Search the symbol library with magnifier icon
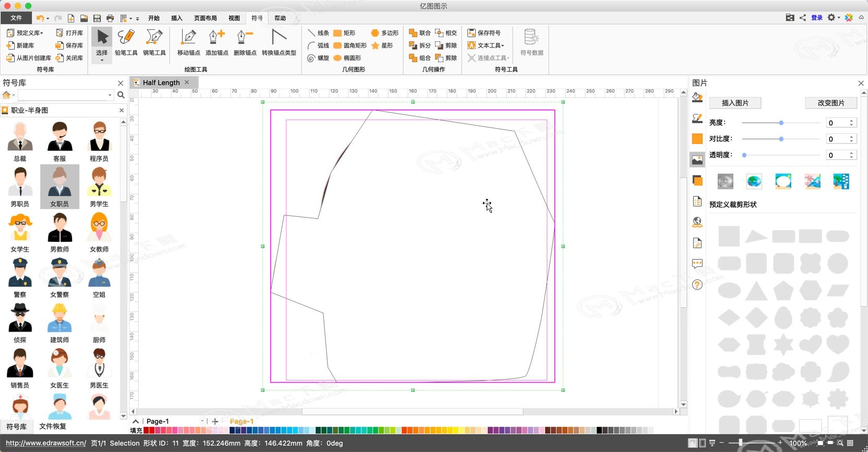868x452 pixels. pyautogui.click(x=121, y=95)
